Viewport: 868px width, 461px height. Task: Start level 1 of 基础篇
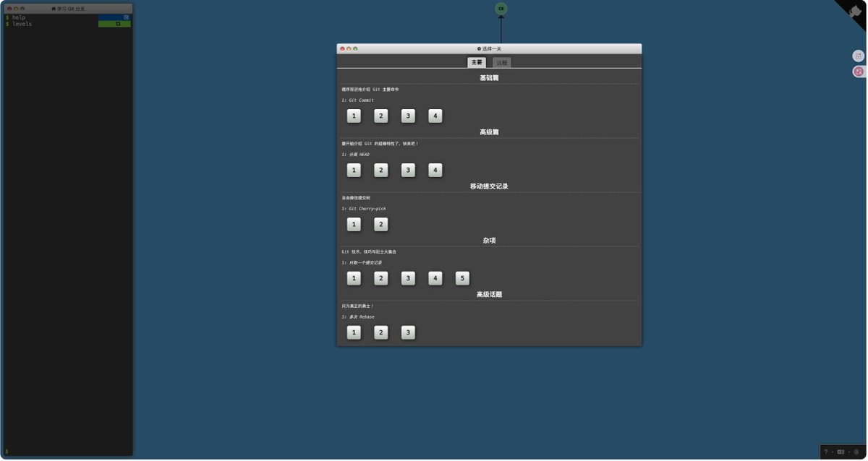tap(354, 116)
